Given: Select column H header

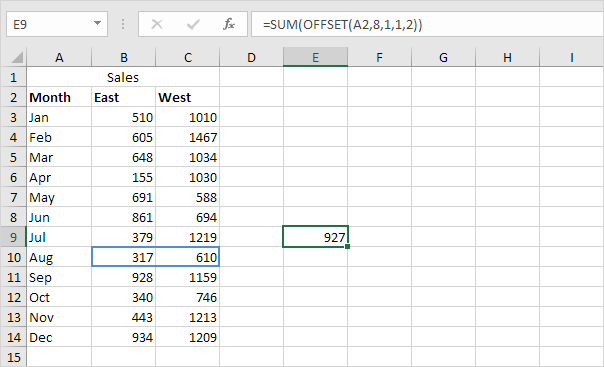Looking at the screenshot, I should point(507,57).
